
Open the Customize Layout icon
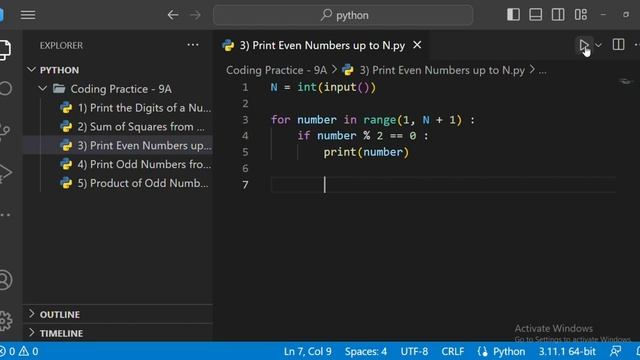pyautogui.click(x=580, y=15)
